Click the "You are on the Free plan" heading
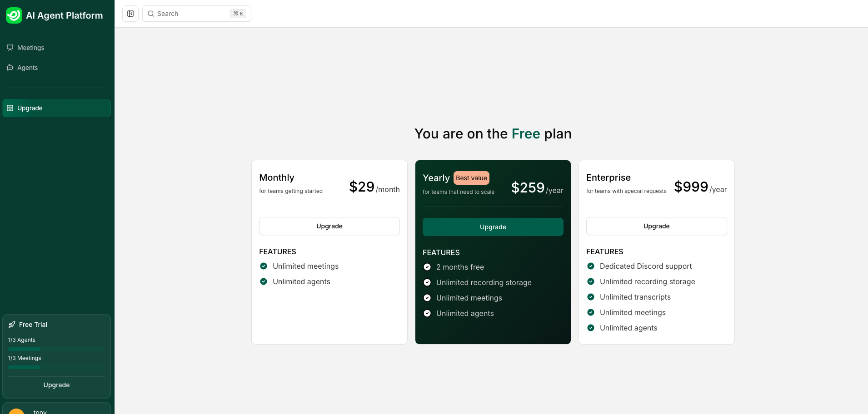This screenshot has height=414, width=868. [x=493, y=134]
